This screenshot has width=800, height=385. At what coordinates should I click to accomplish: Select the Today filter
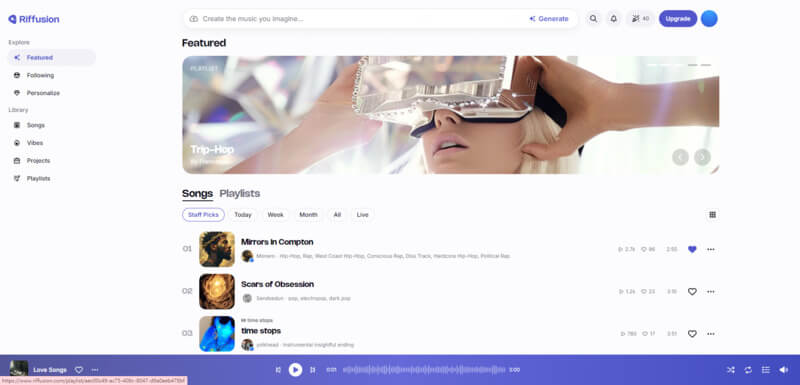tap(243, 215)
